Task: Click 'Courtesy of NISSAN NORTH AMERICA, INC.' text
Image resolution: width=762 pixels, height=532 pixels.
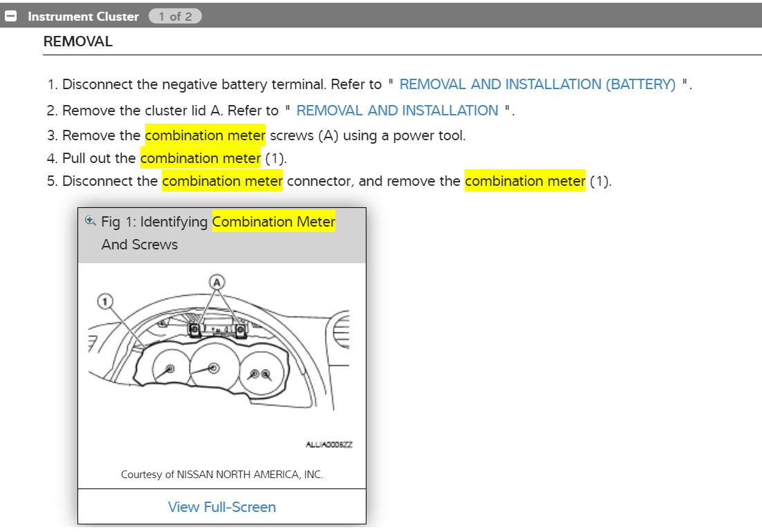Action: 221,474
